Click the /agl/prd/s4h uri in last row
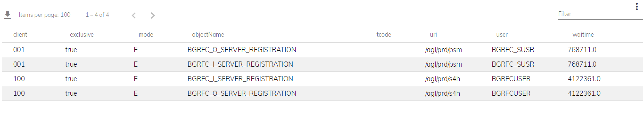This screenshot has height=115, width=644. click(442, 93)
